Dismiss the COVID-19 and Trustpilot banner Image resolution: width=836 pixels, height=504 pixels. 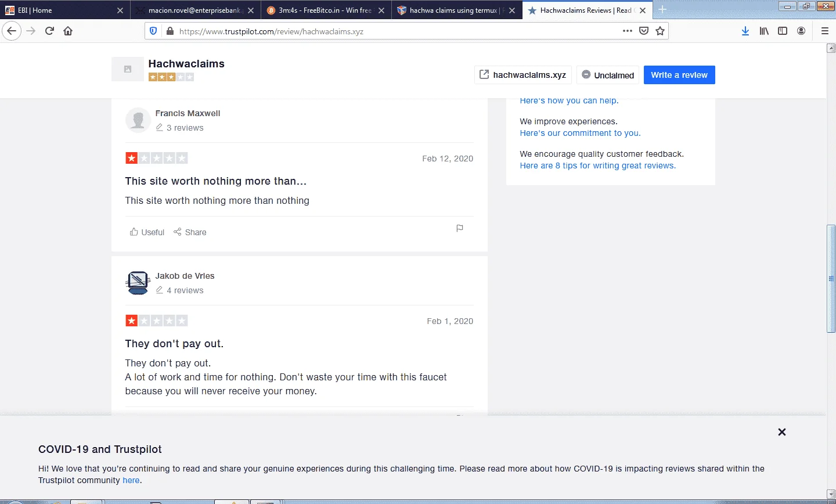(782, 432)
